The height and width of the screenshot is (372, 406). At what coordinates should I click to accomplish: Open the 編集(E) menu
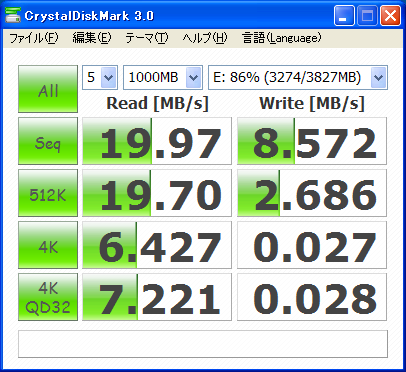coord(92,38)
